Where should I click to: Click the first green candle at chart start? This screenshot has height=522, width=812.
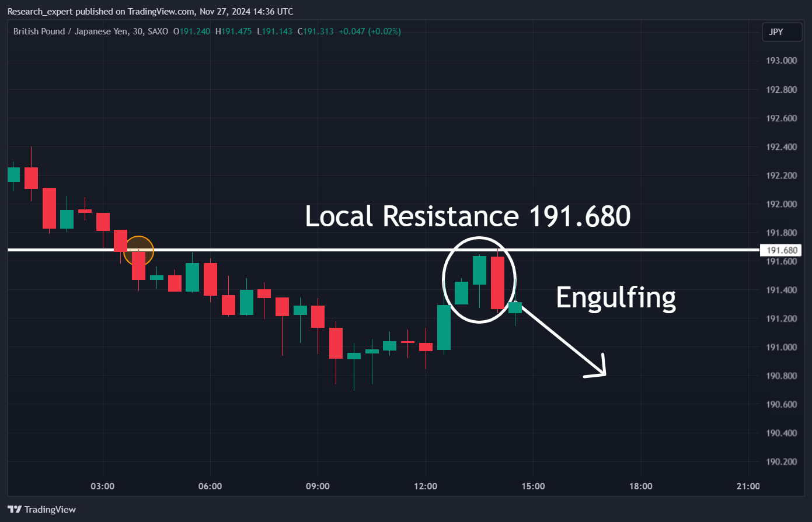[x=13, y=174]
